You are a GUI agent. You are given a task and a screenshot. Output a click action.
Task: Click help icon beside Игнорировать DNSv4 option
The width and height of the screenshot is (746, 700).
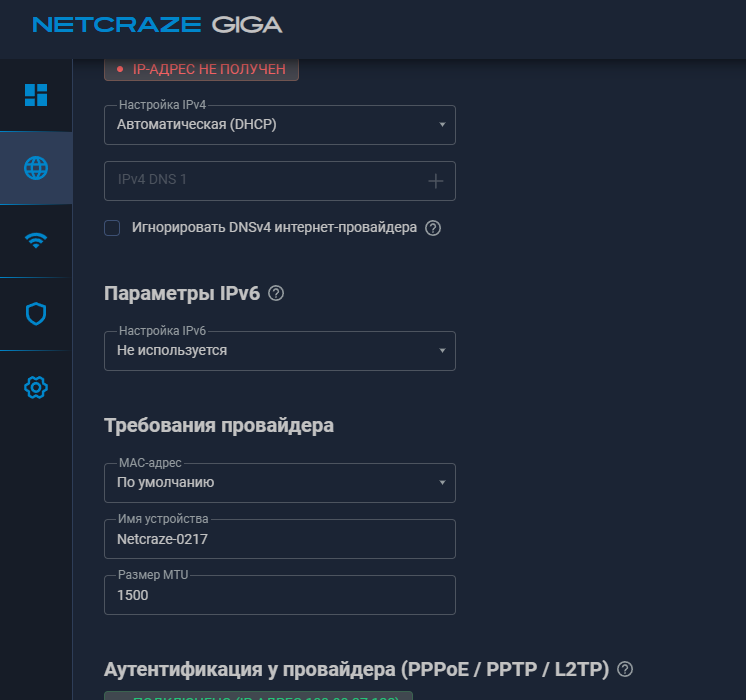tap(433, 228)
